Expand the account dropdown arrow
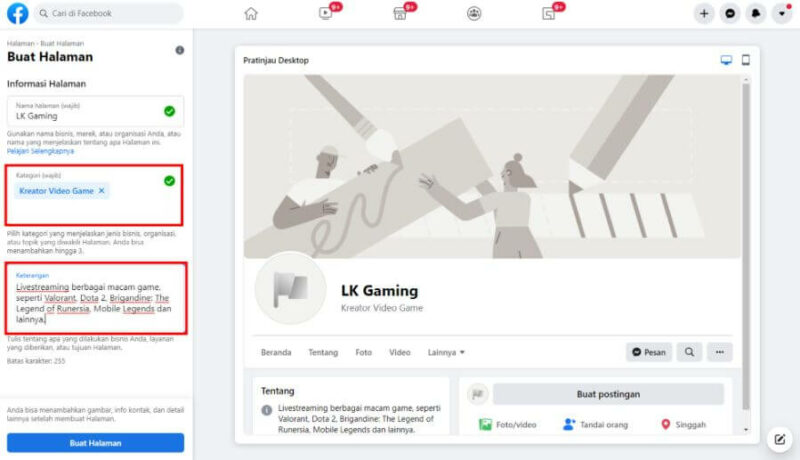 [x=782, y=14]
